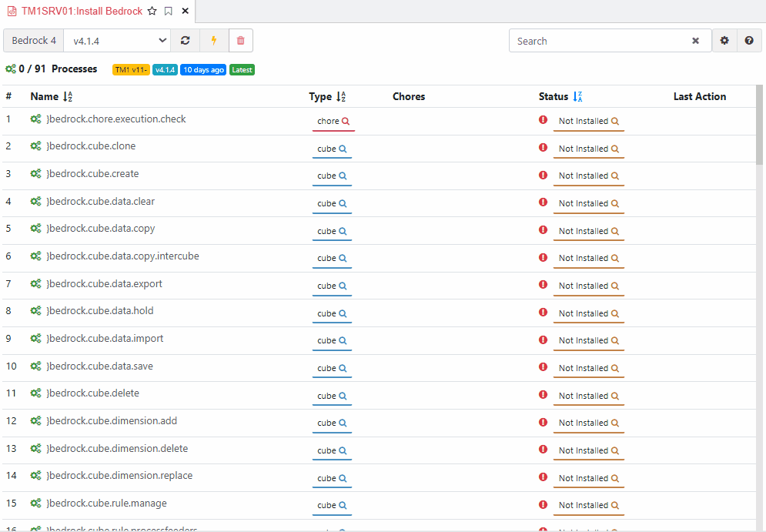Star the TM1SRV01:Install Bedrock tab
This screenshot has height=532, width=766.
[x=152, y=11]
